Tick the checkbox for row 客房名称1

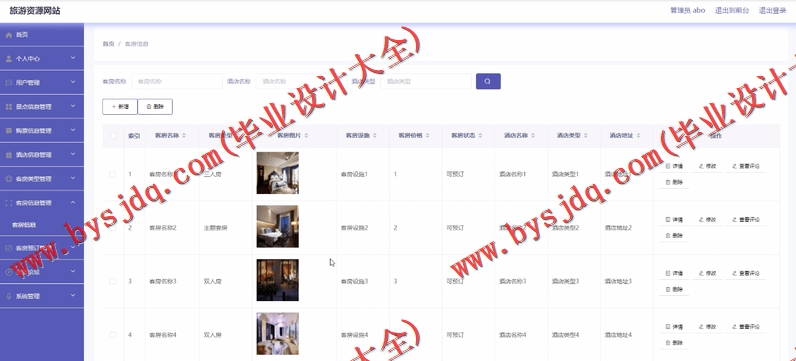coord(113,174)
